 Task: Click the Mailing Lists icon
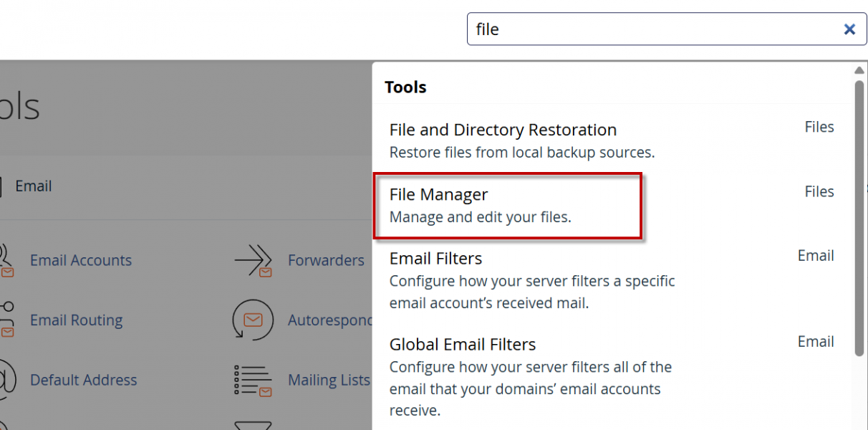click(254, 380)
